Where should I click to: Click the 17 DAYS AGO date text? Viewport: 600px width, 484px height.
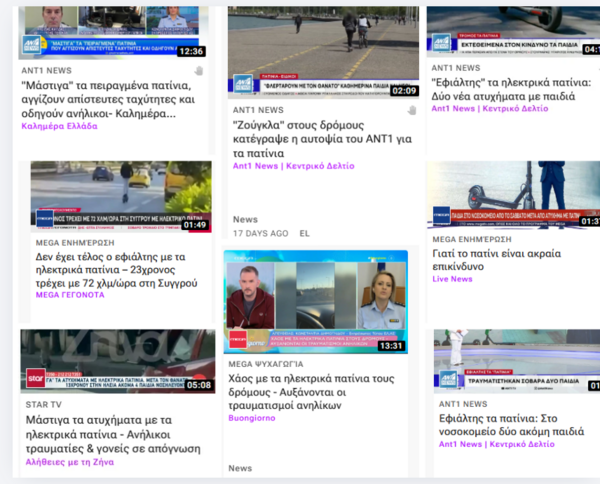point(261,233)
